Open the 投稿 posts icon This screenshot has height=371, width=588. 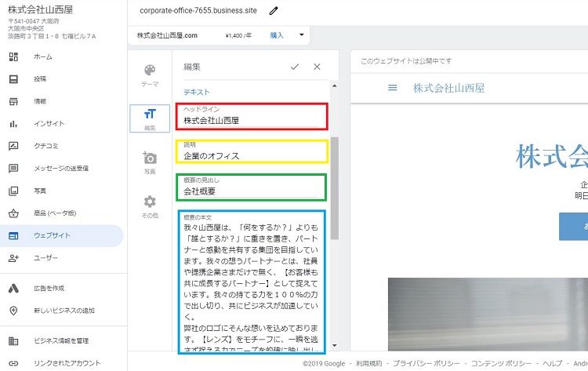click(13, 78)
